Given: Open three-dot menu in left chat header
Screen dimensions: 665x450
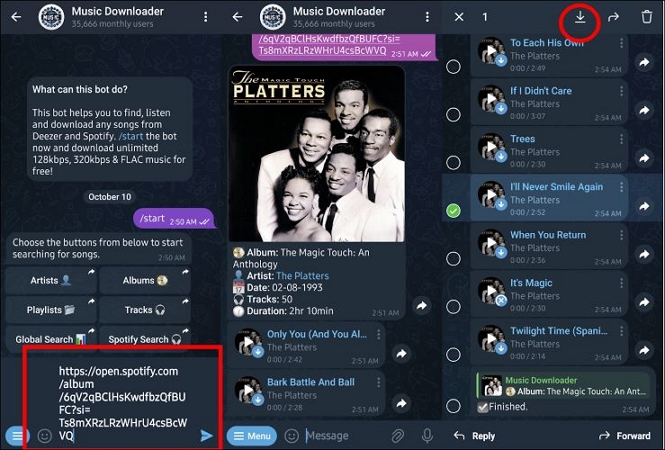Looking at the screenshot, I should click(x=206, y=17).
